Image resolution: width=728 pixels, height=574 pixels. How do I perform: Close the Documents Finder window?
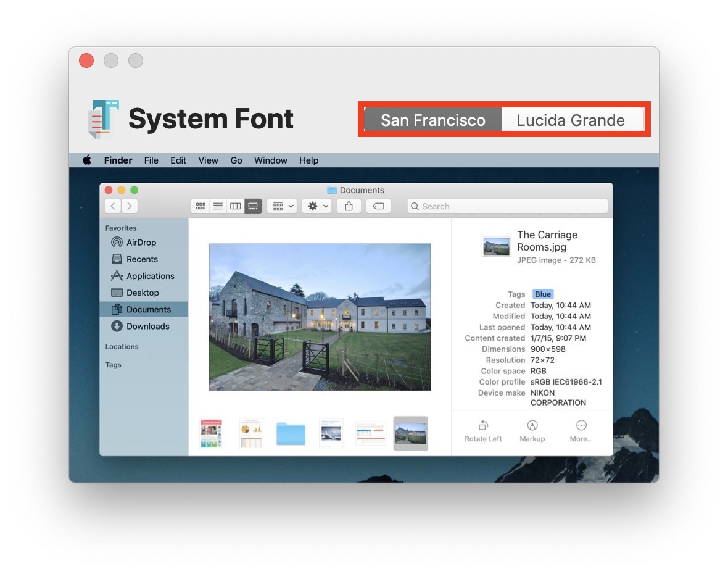click(x=109, y=190)
